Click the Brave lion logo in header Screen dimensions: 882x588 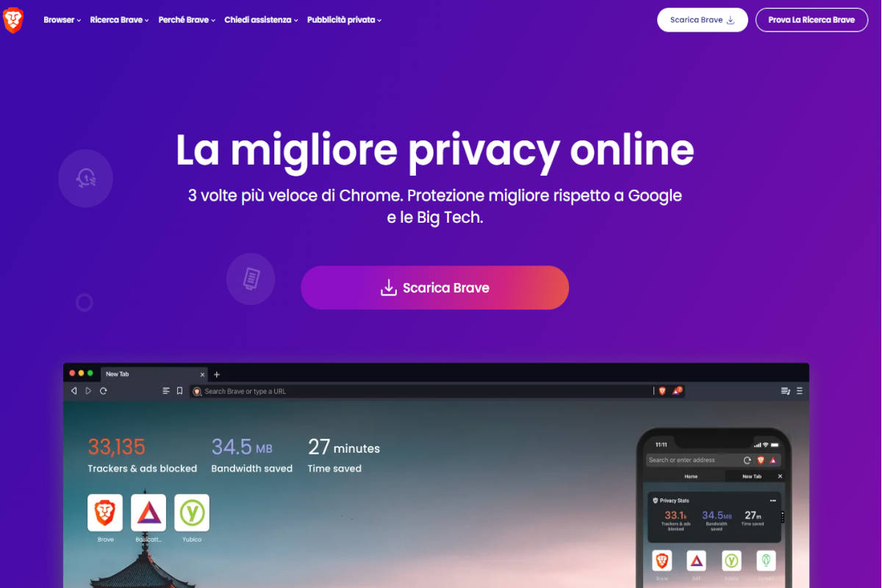pos(13,20)
